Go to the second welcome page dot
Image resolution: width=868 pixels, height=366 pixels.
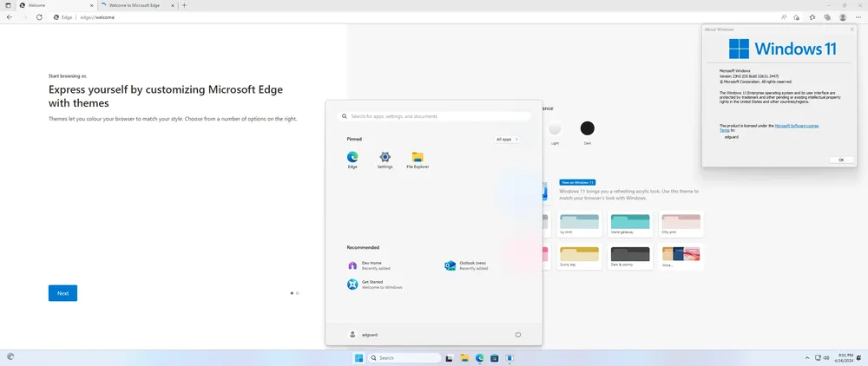297,293
